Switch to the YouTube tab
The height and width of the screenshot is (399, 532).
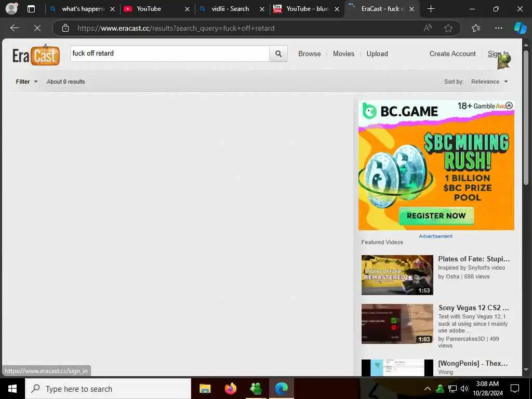coord(156,9)
